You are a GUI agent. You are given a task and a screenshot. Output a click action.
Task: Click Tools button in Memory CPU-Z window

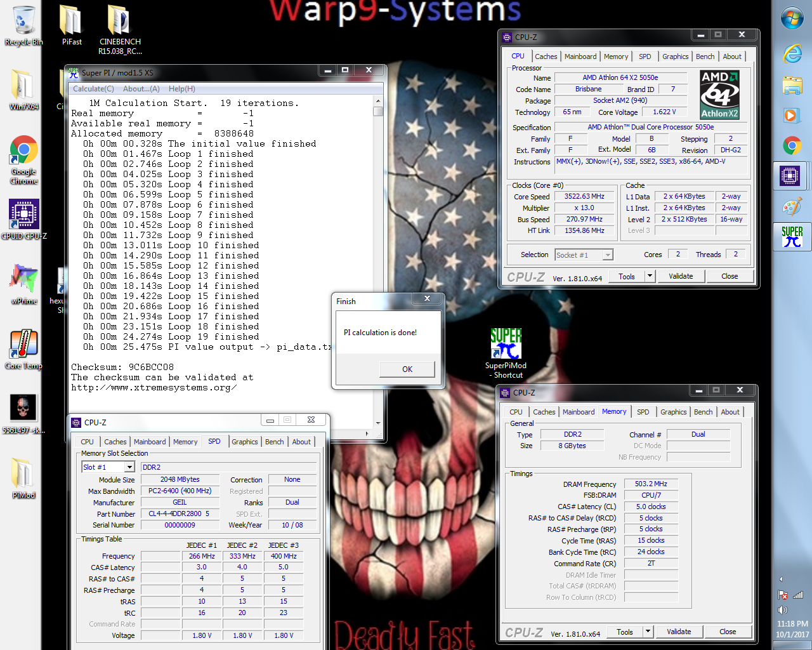tap(625, 632)
